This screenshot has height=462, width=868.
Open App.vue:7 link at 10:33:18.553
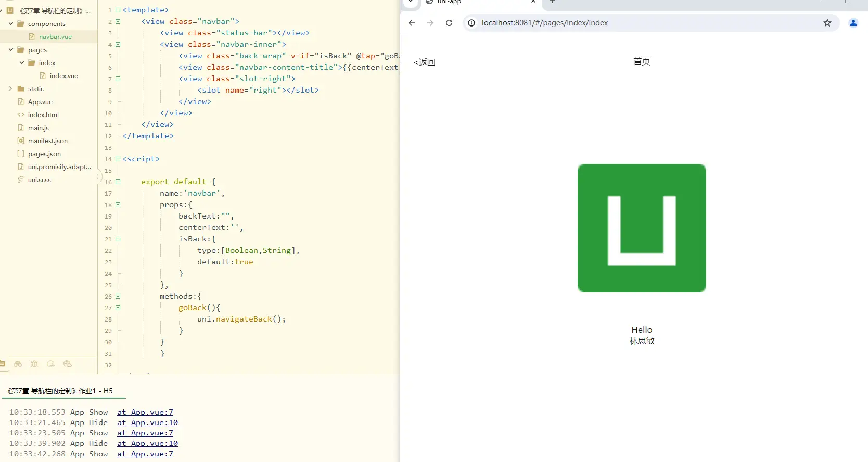145,412
